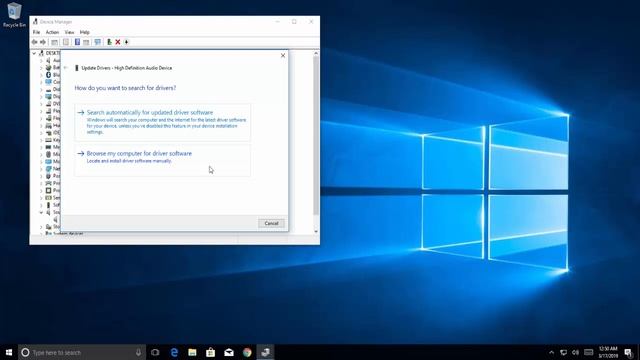The image size is (640, 360).
Task: Select Storage controllers icon in tree
Action: coord(48,227)
